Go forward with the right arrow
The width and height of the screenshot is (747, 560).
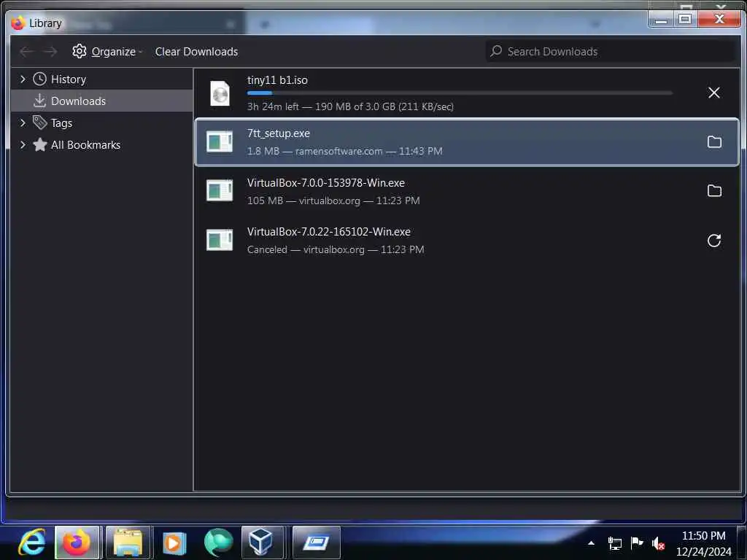pos(50,52)
